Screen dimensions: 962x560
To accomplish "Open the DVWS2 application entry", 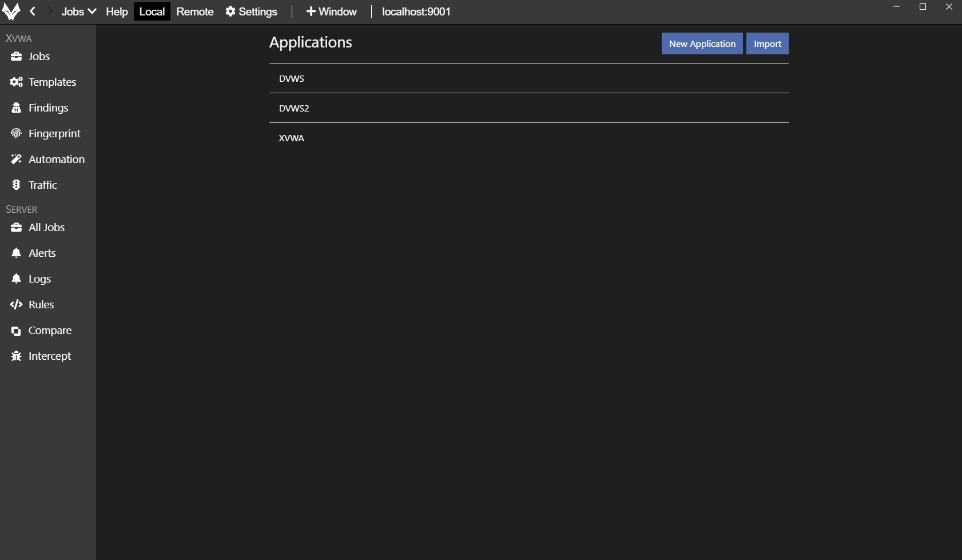I will pyautogui.click(x=294, y=108).
